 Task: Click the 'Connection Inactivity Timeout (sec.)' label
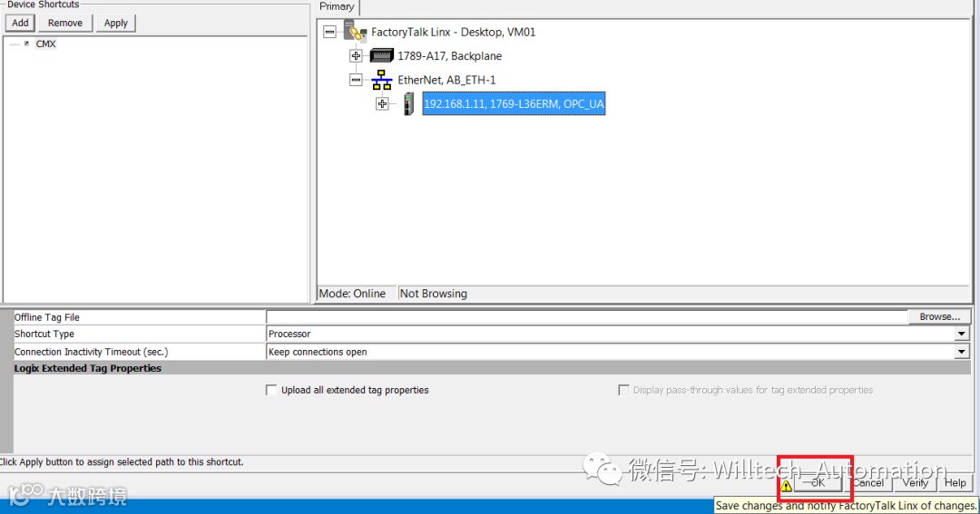92,353
